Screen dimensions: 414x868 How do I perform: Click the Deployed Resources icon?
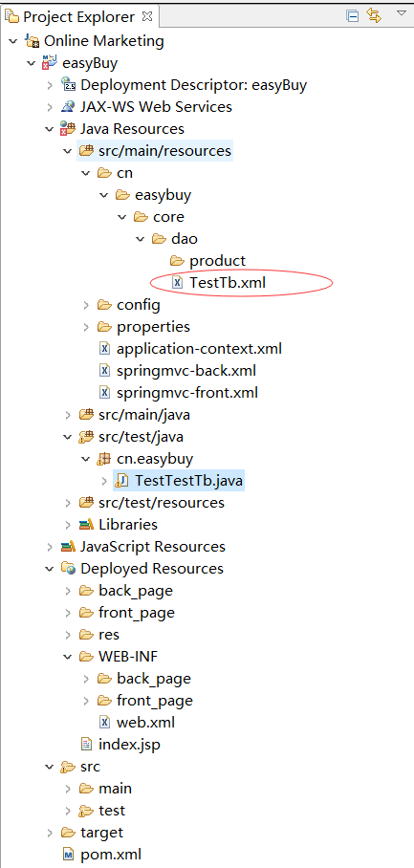coord(69,569)
